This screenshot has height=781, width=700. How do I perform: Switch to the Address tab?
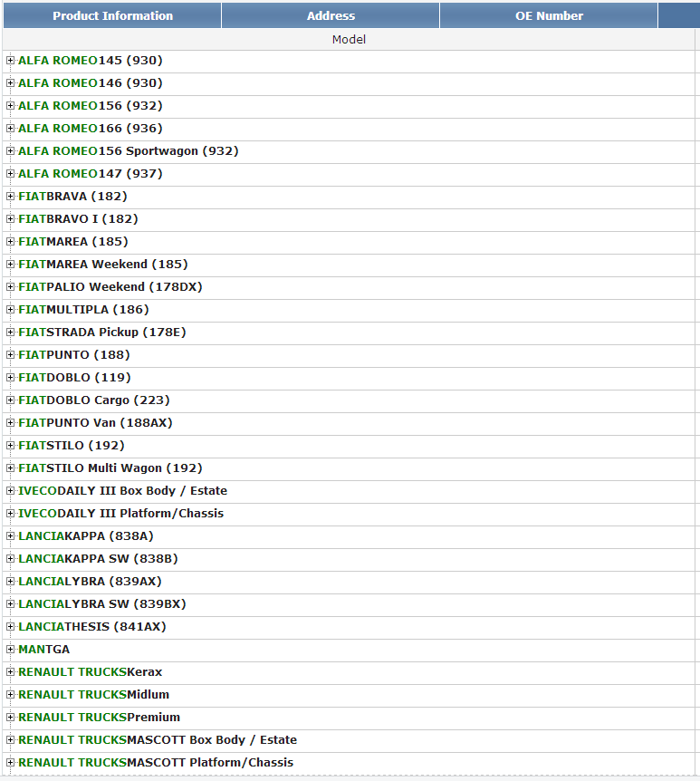(331, 16)
